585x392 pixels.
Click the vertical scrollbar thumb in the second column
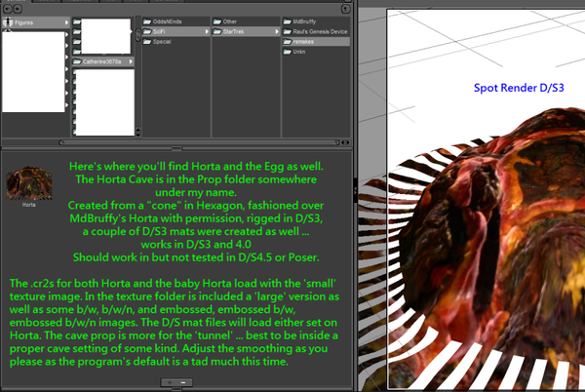click(138, 35)
